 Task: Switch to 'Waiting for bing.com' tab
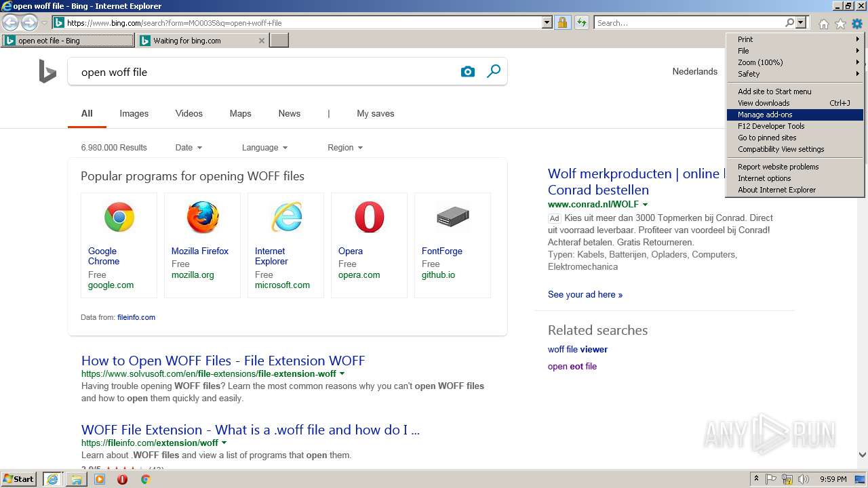point(203,41)
